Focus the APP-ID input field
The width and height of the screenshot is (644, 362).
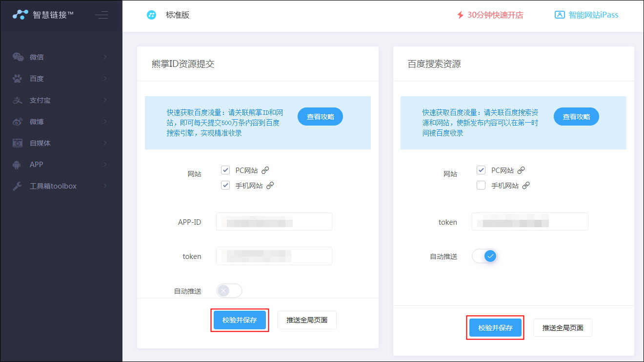pos(274,221)
